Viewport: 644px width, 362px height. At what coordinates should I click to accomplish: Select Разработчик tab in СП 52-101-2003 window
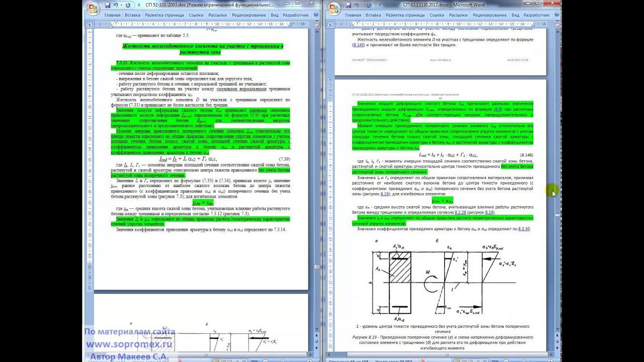point(296,15)
